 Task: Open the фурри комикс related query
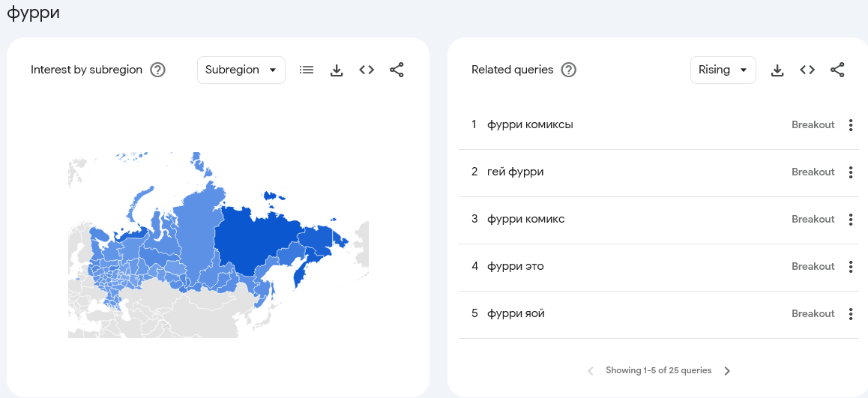526,219
